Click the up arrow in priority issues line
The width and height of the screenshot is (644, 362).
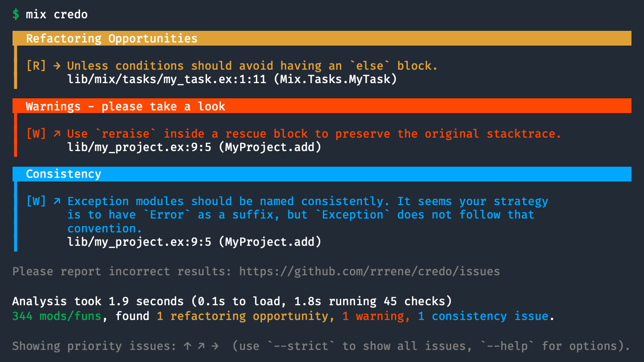click(x=187, y=346)
